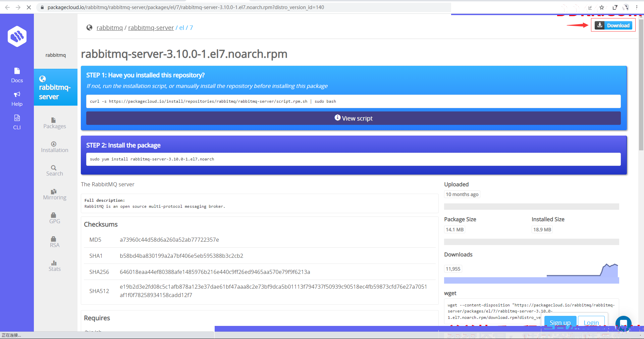This screenshot has width=644, height=339.
Task: Click the 18.9 MB installed size
Action: pyautogui.click(x=542, y=230)
